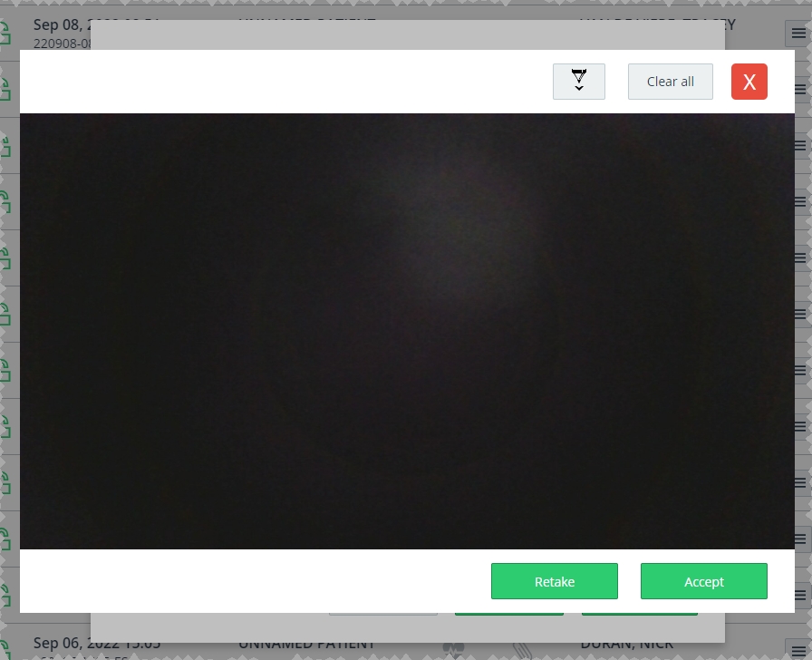Accept the captured image

704,581
